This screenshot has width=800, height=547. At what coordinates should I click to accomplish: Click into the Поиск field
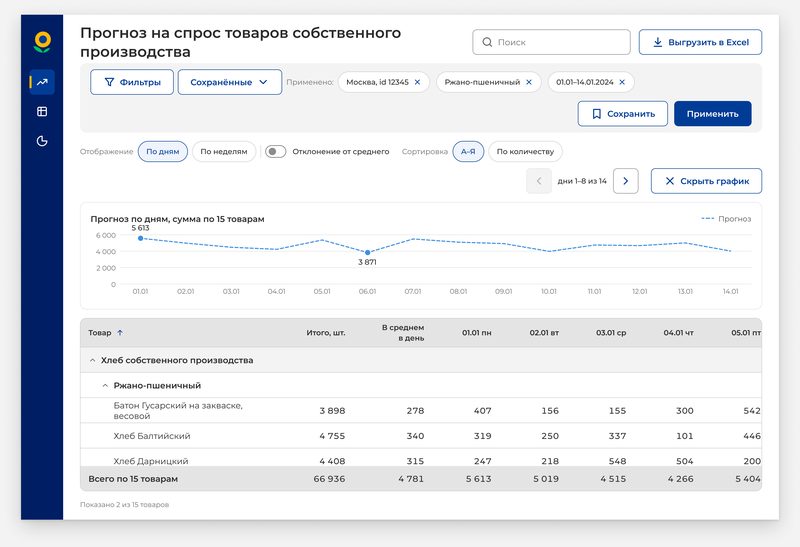(x=552, y=42)
